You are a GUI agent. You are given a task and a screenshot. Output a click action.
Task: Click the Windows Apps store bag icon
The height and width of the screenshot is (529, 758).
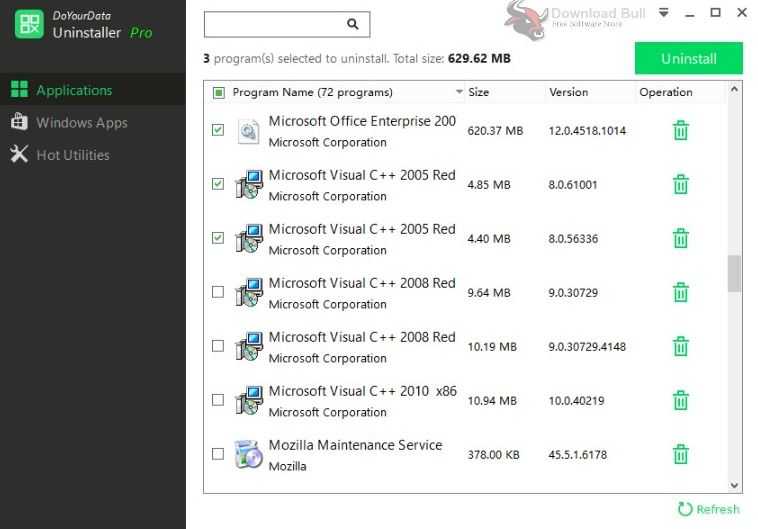click(x=19, y=121)
